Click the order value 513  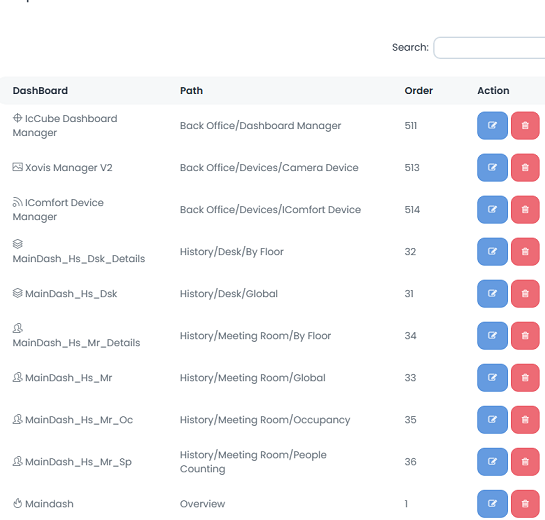412,168
